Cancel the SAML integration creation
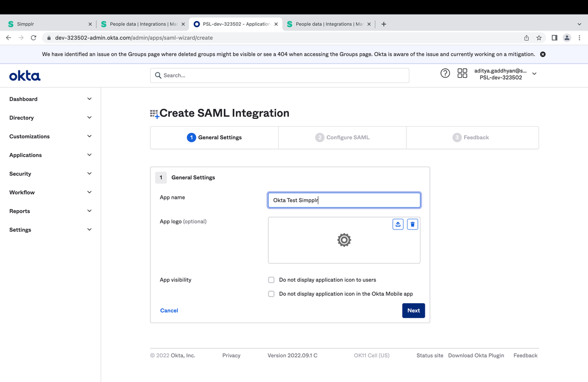Viewport: 588px width, 382px height. point(169,310)
